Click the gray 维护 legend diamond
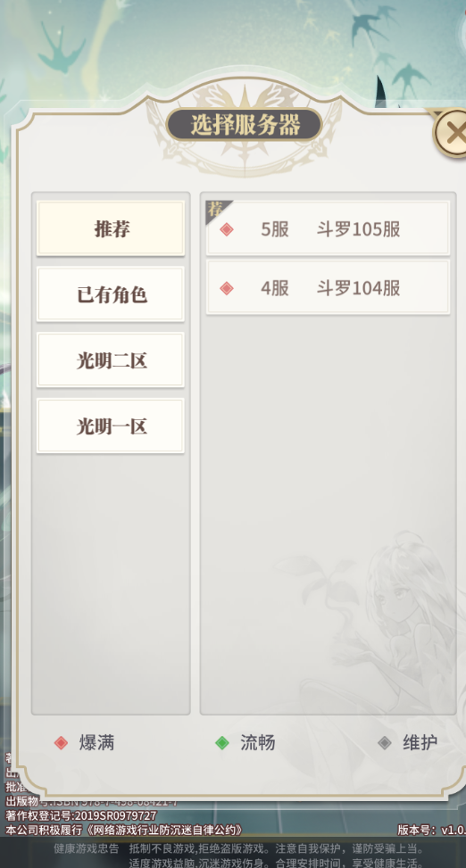Image resolution: width=466 pixels, height=868 pixels. pos(385,743)
